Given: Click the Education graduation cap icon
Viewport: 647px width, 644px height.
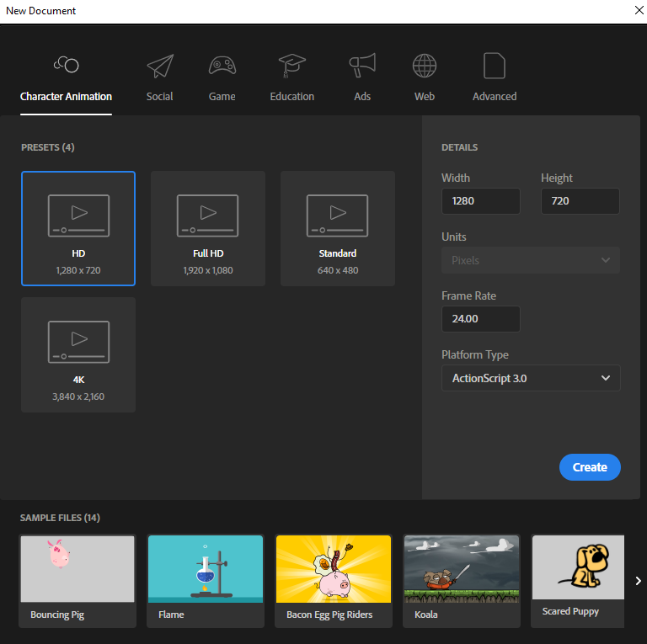Looking at the screenshot, I should point(291,66).
